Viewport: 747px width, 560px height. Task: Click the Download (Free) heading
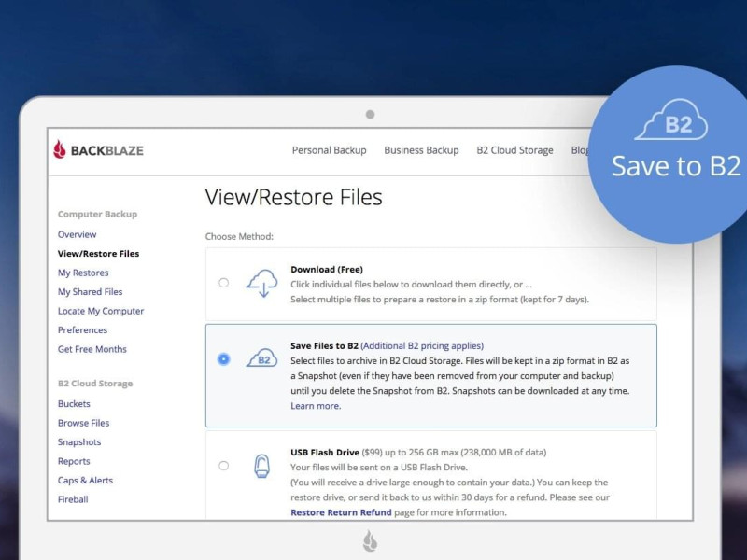point(327,269)
